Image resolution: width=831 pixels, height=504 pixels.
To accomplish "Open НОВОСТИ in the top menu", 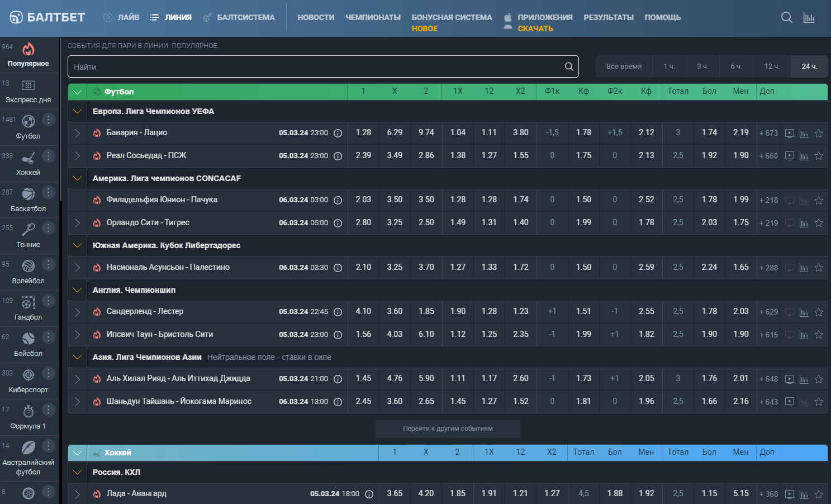I will 316,17.
